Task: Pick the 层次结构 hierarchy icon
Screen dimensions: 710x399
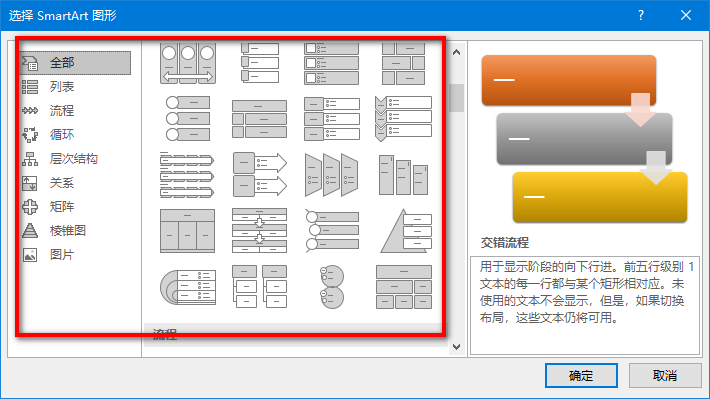Action: (30, 159)
